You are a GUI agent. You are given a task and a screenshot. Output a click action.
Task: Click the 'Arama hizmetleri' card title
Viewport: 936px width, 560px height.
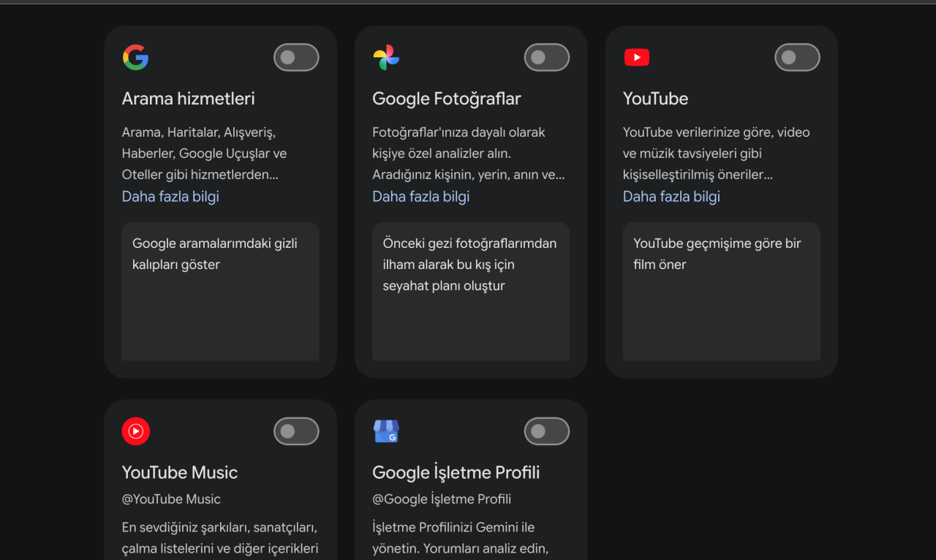189,99
